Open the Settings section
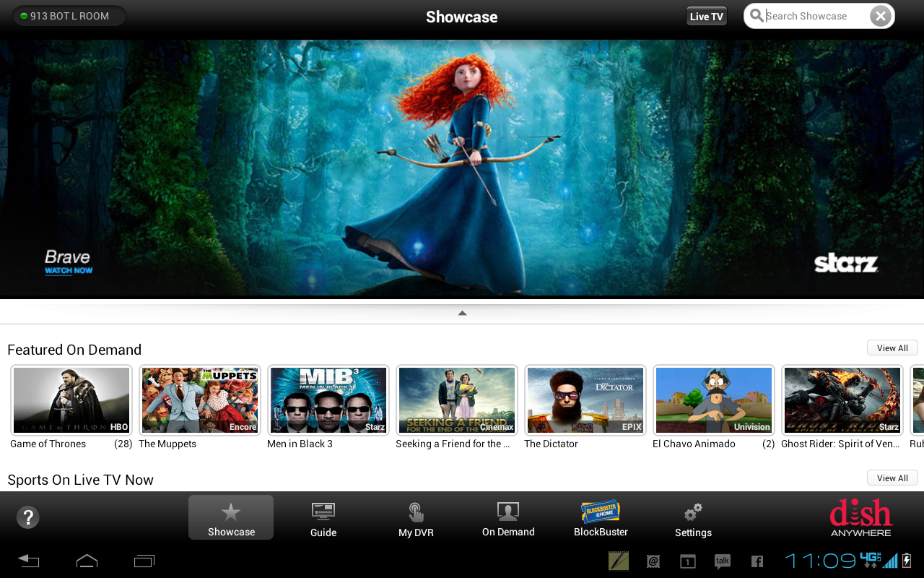Viewport: 924px width, 578px height. (x=692, y=518)
